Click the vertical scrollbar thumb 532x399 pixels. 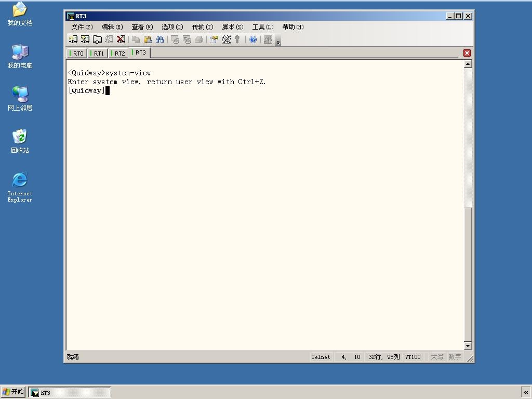click(x=468, y=274)
